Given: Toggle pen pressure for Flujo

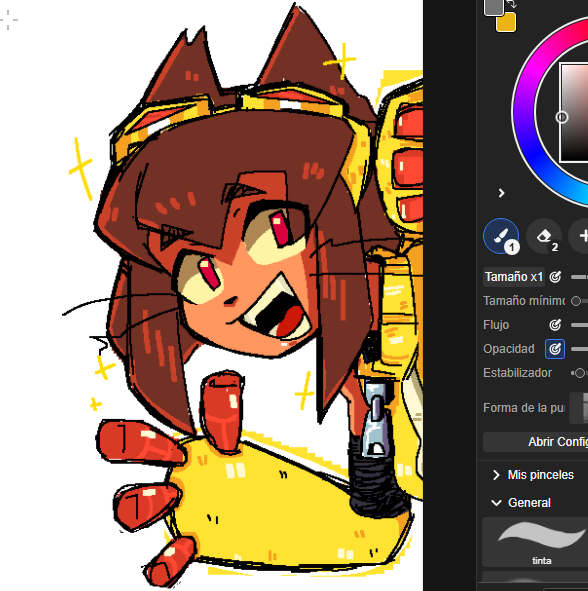Looking at the screenshot, I should (x=555, y=325).
